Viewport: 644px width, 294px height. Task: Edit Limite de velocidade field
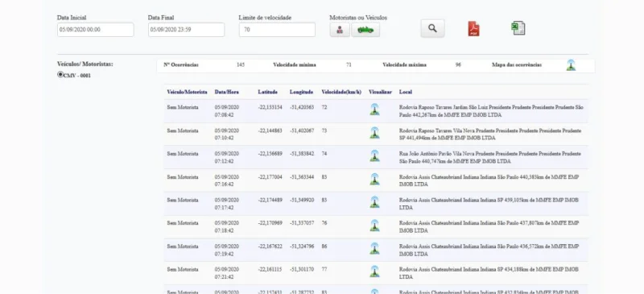pos(277,30)
